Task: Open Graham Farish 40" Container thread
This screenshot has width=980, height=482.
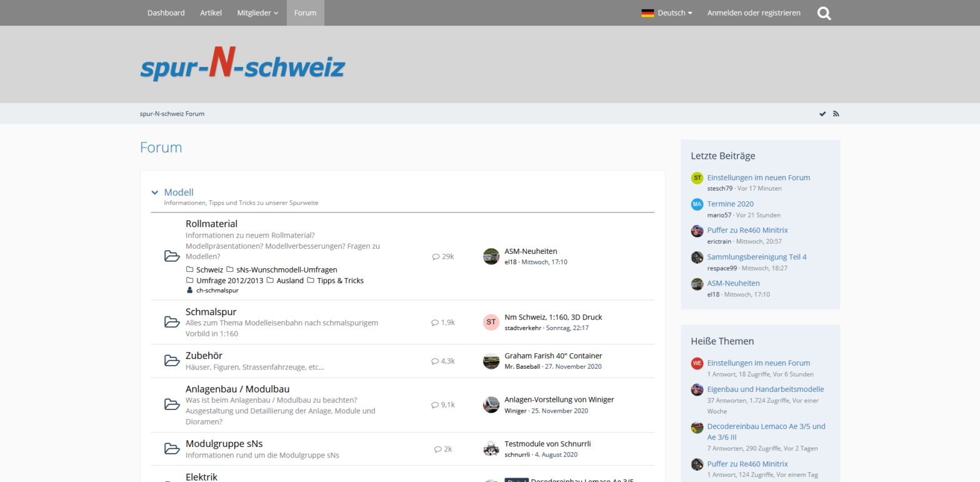Action: 553,356
